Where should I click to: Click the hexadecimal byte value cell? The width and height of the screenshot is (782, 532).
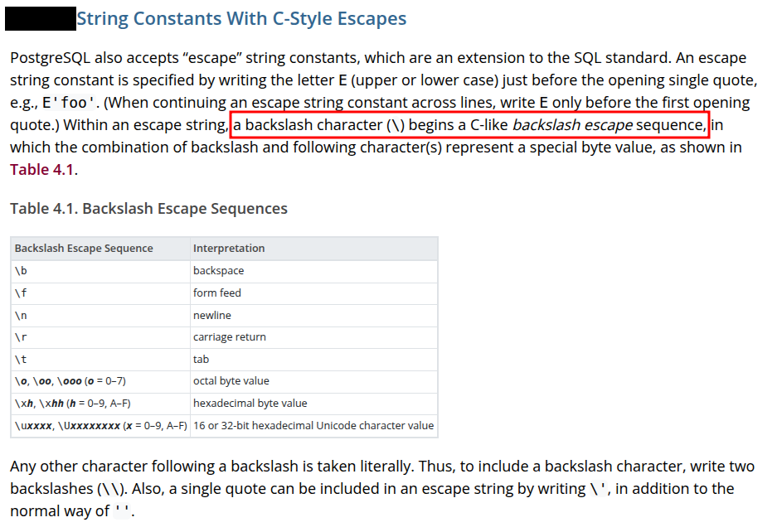point(250,404)
